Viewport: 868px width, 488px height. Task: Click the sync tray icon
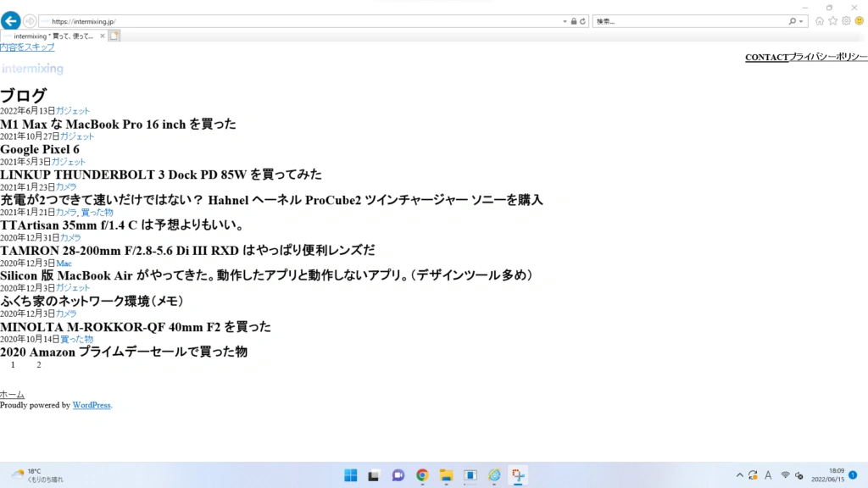point(753,475)
